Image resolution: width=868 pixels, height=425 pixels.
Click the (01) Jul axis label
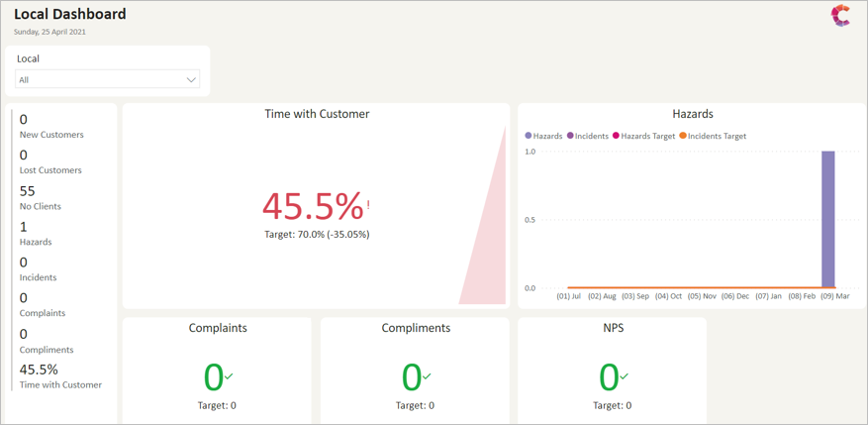click(x=568, y=296)
